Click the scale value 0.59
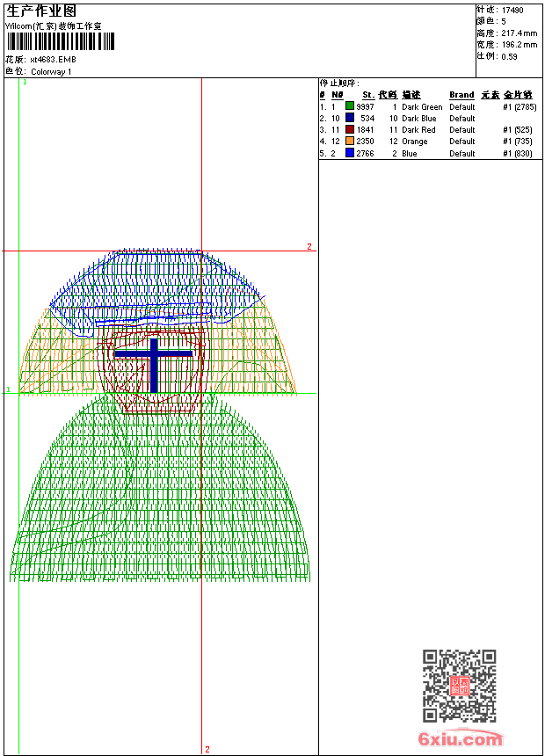The image size is (545, 756). pos(509,56)
